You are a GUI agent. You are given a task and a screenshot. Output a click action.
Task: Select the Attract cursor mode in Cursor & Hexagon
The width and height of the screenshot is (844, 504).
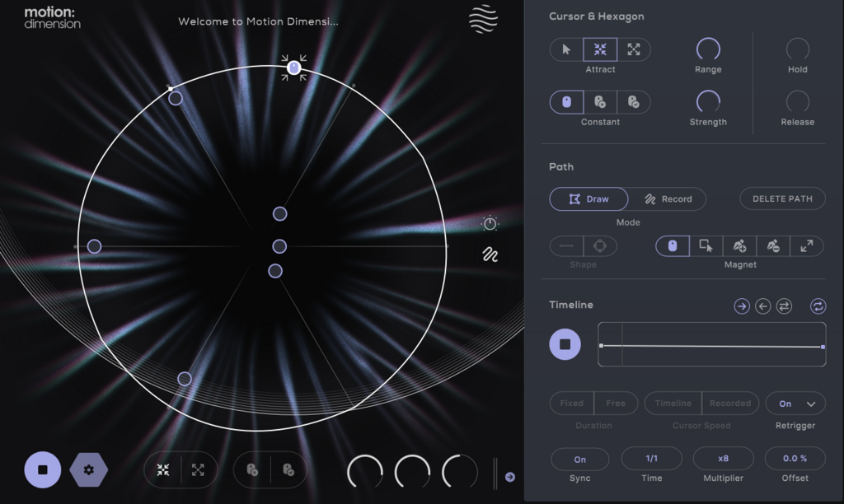(600, 49)
